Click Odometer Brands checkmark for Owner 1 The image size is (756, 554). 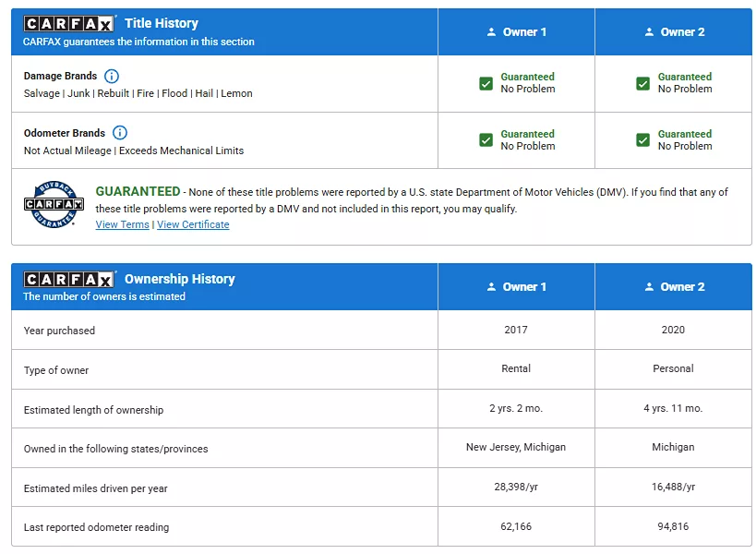tap(486, 140)
